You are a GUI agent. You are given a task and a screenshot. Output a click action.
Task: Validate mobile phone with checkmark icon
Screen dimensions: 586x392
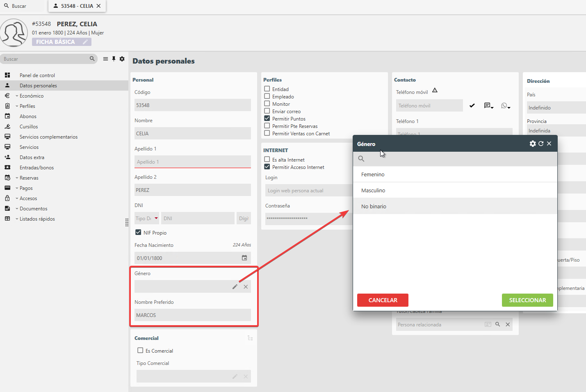click(x=472, y=105)
